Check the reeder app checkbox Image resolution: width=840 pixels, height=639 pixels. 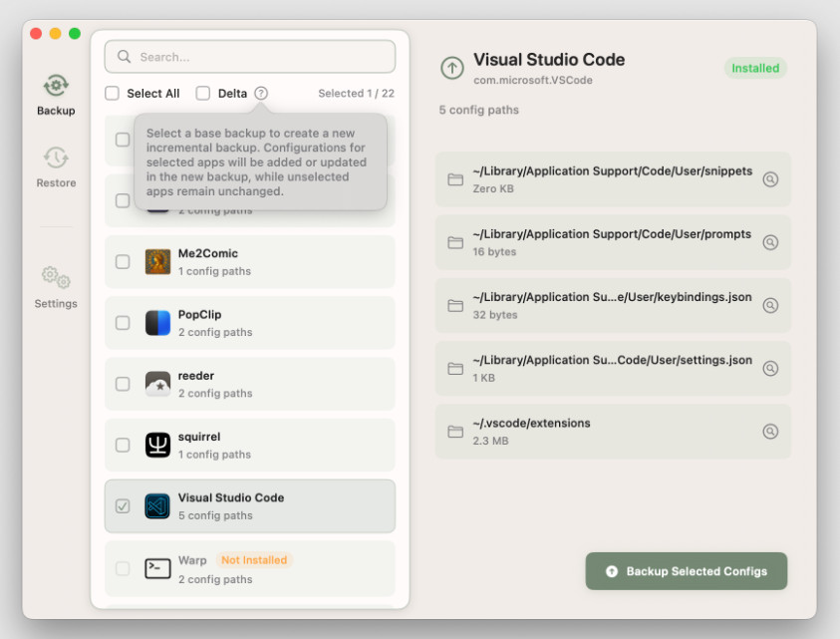point(123,384)
